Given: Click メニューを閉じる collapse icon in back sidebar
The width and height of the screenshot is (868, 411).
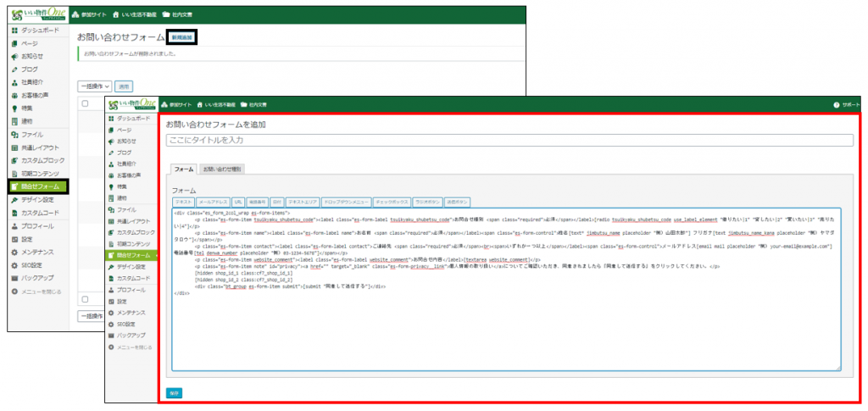Looking at the screenshot, I should 14,292.
